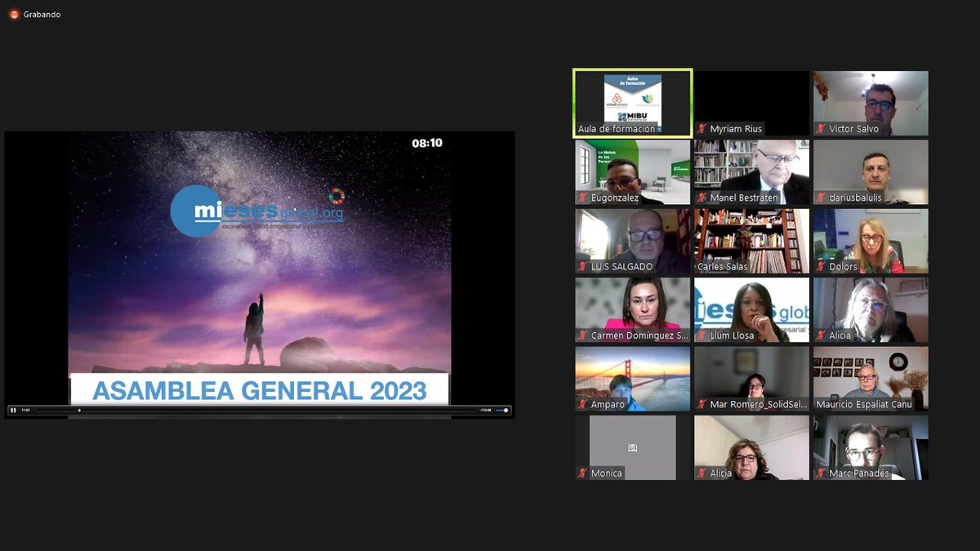Click Carmen Domínguez's muted microphone icon

[x=582, y=335]
